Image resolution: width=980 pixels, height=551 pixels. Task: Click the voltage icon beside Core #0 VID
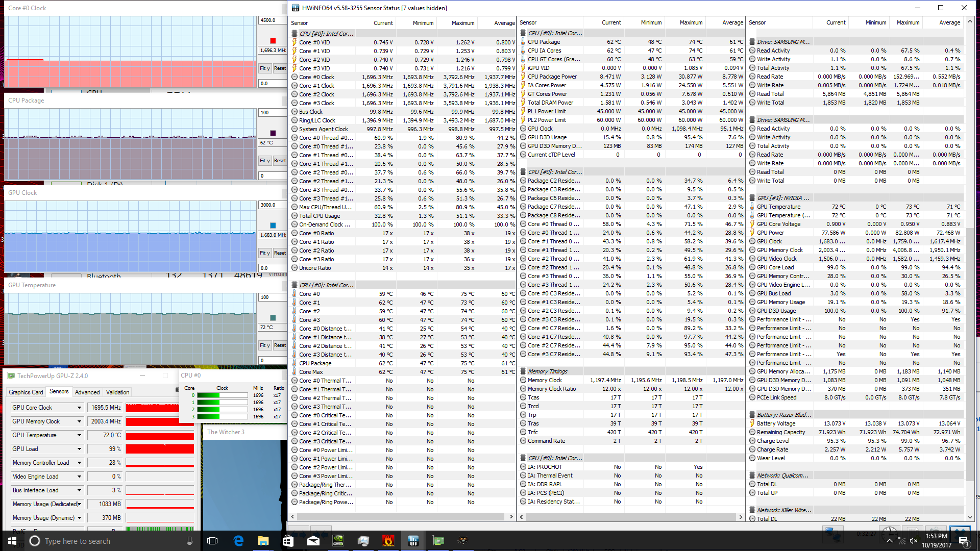coord(295,42)
